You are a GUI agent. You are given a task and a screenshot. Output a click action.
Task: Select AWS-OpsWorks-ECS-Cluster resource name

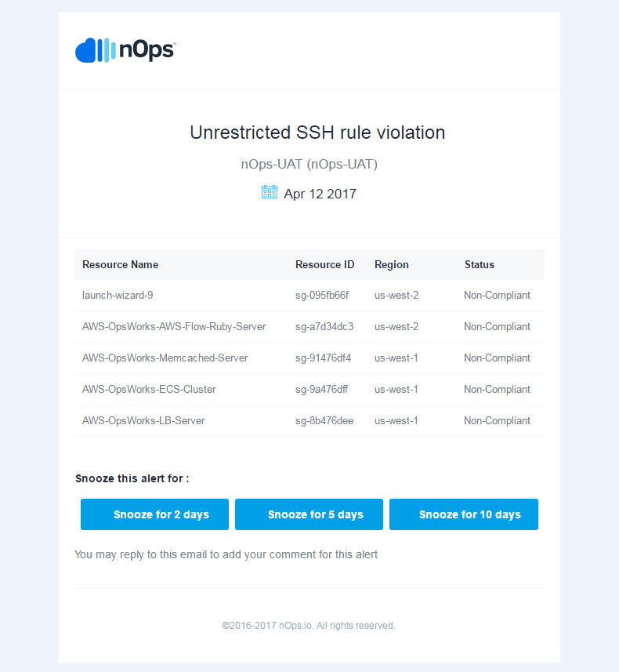click(149, 389)
